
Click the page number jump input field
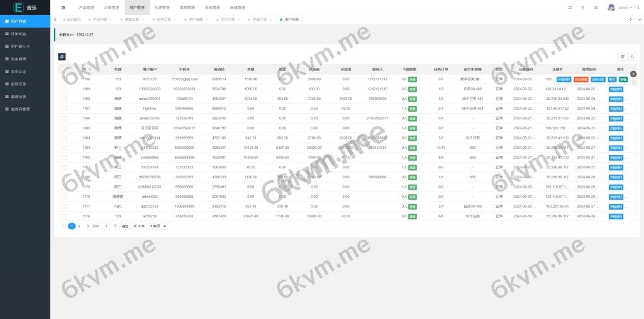[106, 226]
